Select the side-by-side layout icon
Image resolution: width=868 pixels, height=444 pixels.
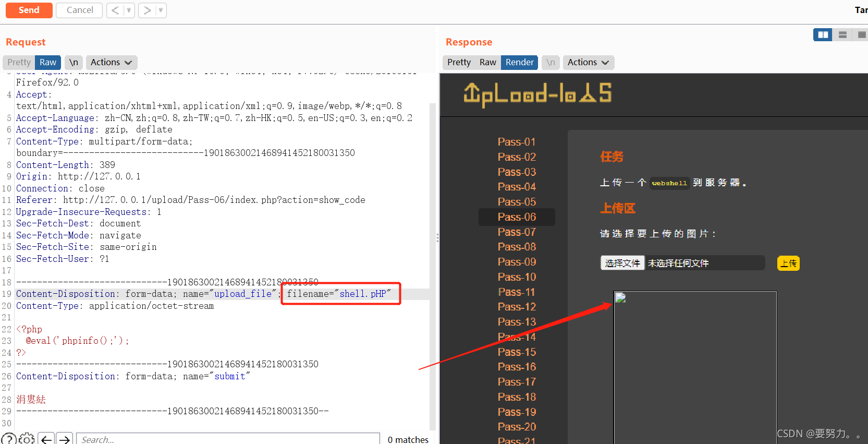pyautogui.click(x=823, y=35)
